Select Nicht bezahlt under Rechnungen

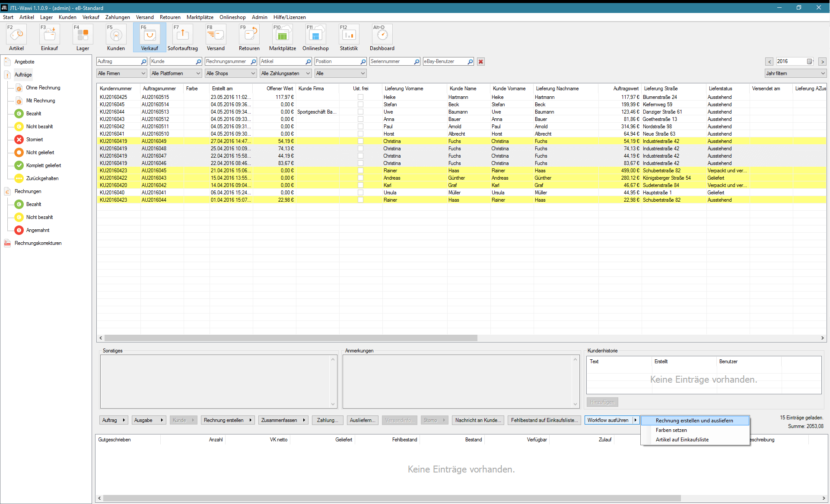[x=39, y=217]
